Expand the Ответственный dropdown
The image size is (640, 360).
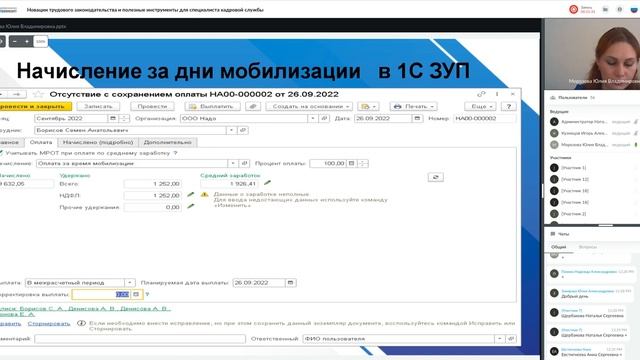[x=500, y=339]
